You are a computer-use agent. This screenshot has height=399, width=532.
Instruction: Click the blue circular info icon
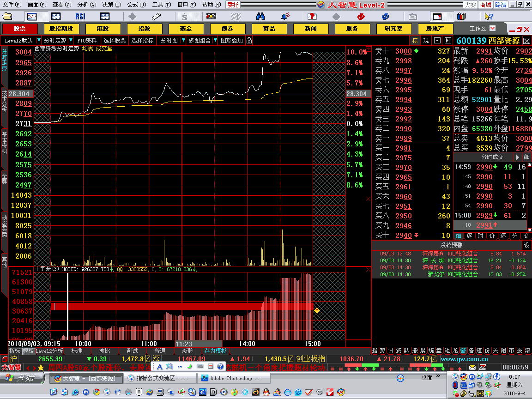386,16
